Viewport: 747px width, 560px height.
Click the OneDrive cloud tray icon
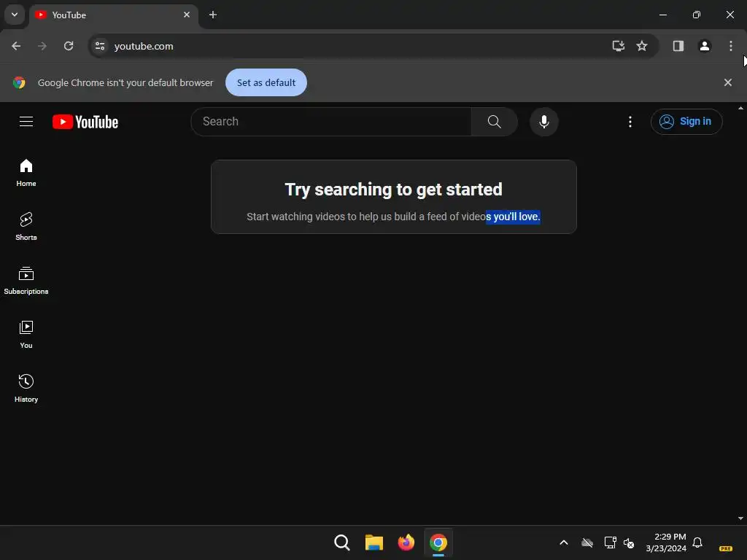point(587,542)
